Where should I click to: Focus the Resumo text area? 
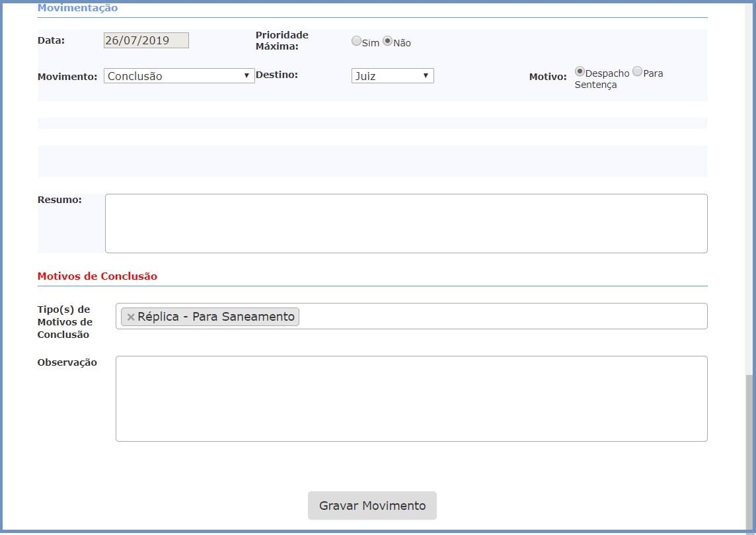pos(406,224)
